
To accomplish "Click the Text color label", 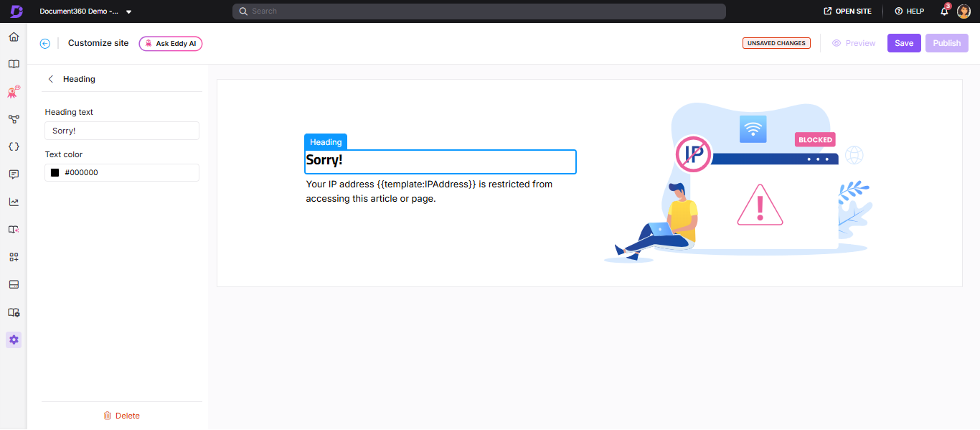I will pyautogui.click(x=64, y=154).
